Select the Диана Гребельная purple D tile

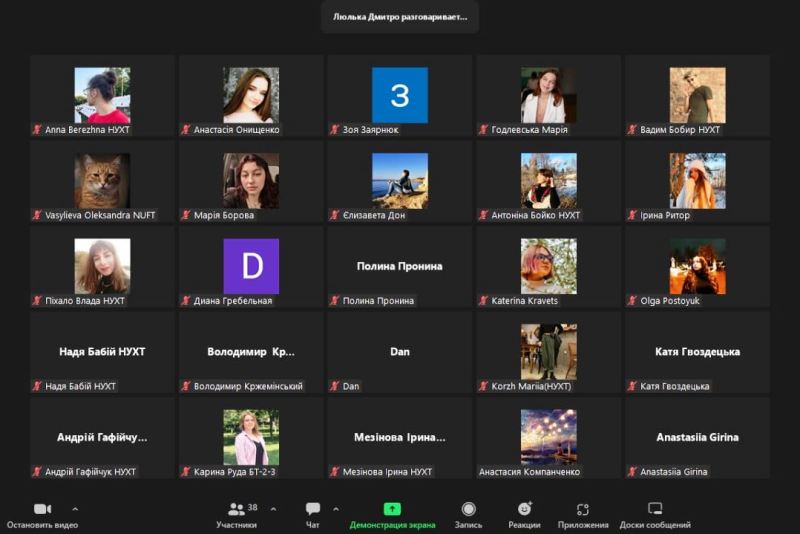point(251,266)
